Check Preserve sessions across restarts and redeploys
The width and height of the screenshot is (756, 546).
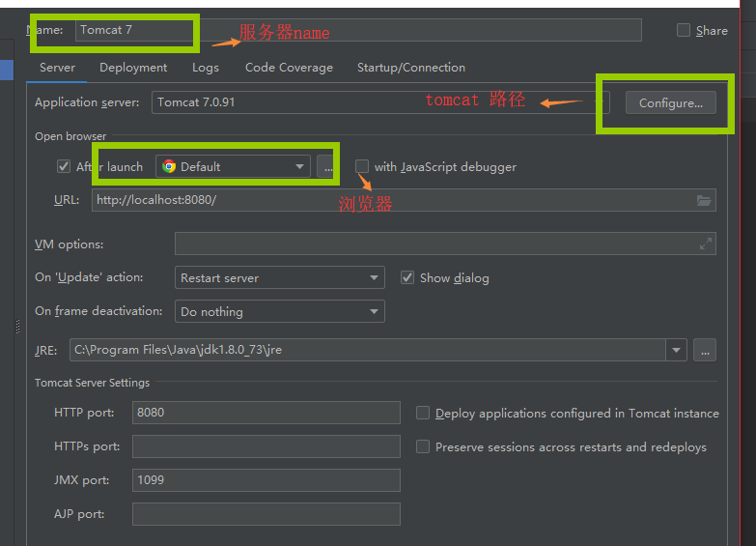tap(423, 446)
